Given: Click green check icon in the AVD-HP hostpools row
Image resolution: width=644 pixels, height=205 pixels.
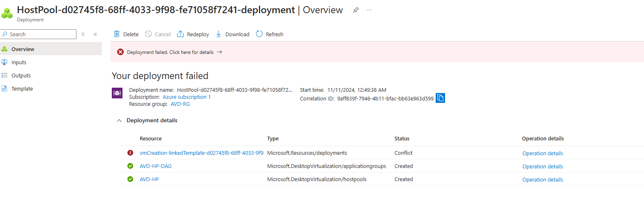Looking at the screenshot, I should [x=130, y=179].
